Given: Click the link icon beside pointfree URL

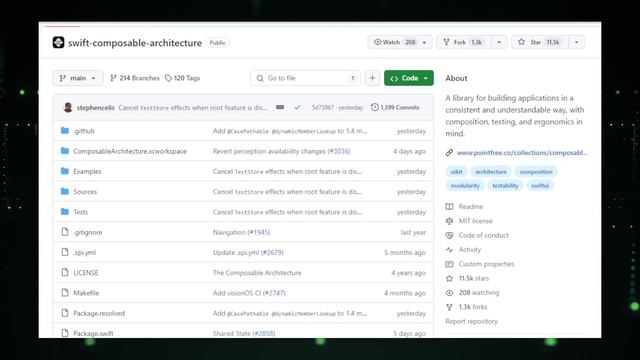Looking at the screenshot, I should [449, 153].
